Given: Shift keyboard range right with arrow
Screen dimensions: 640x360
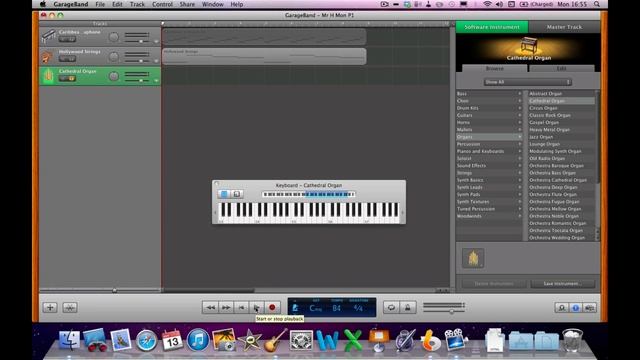Looking at the screenshot, I should coord(402,213).
